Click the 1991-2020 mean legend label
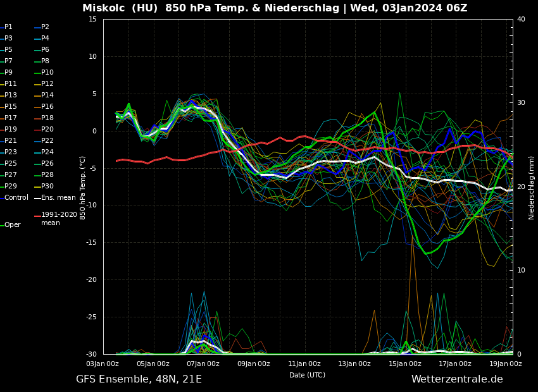Screen dimensions: 538x392 (59, 219)
